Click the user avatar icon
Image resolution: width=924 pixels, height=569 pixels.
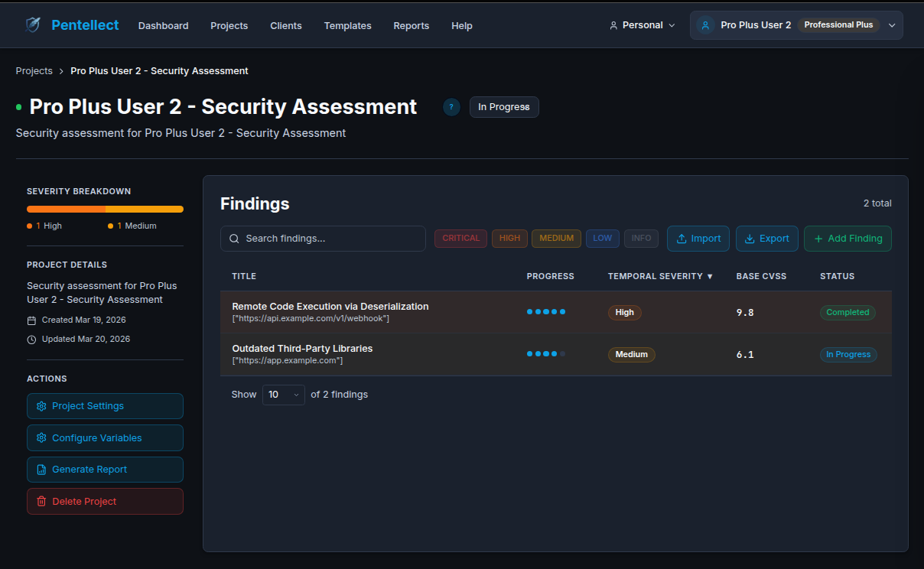point(705,25)
